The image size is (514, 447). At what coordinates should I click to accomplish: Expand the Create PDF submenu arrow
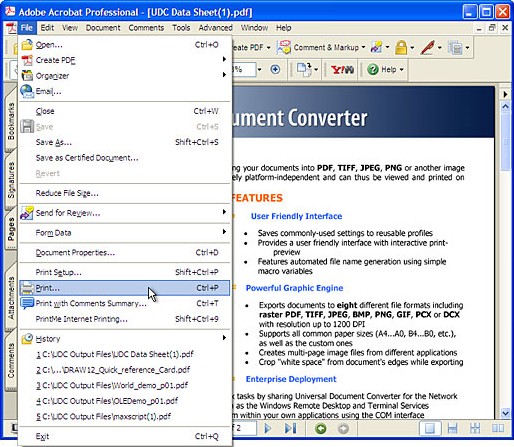pyautogui.click(x=224, y=59)
